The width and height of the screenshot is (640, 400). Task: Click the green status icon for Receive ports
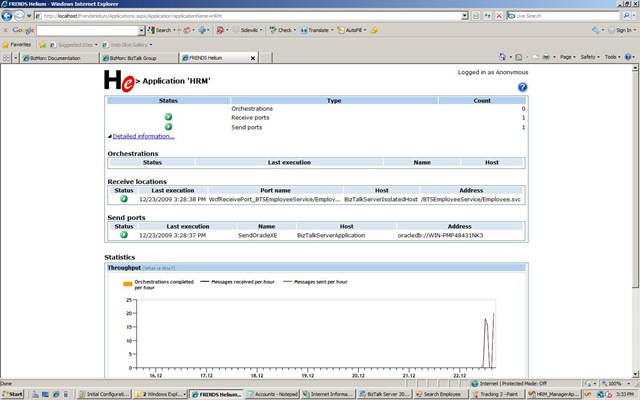(x=168, y=117)
